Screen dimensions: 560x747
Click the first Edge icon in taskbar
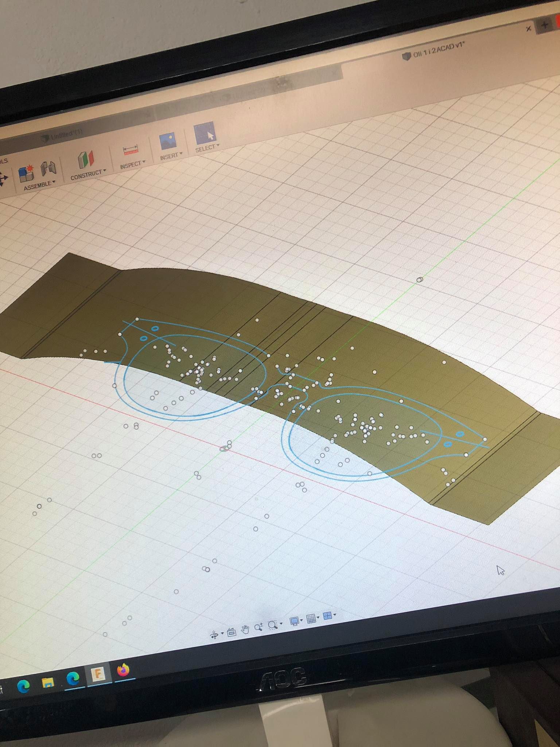pyautogui.click(x=24, y=687)
